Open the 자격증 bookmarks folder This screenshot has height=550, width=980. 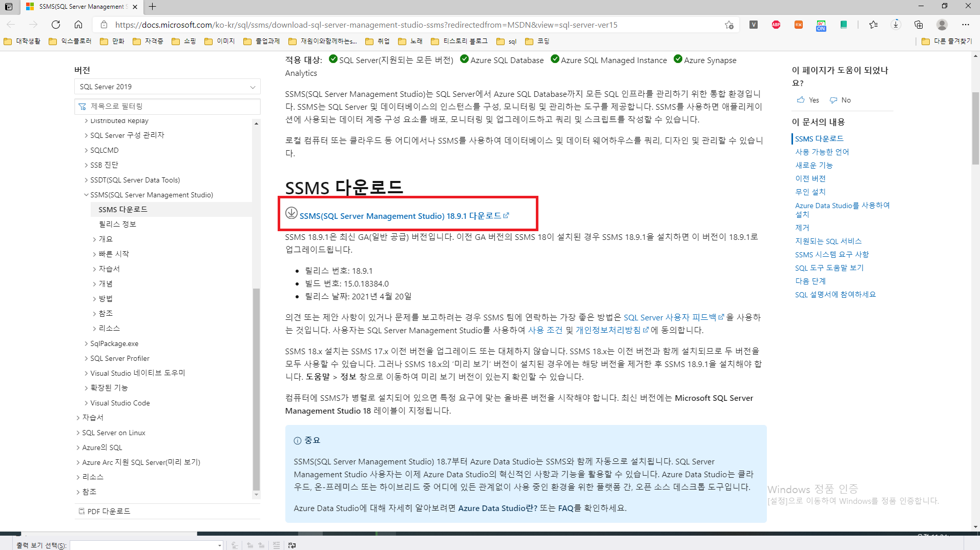148,41
